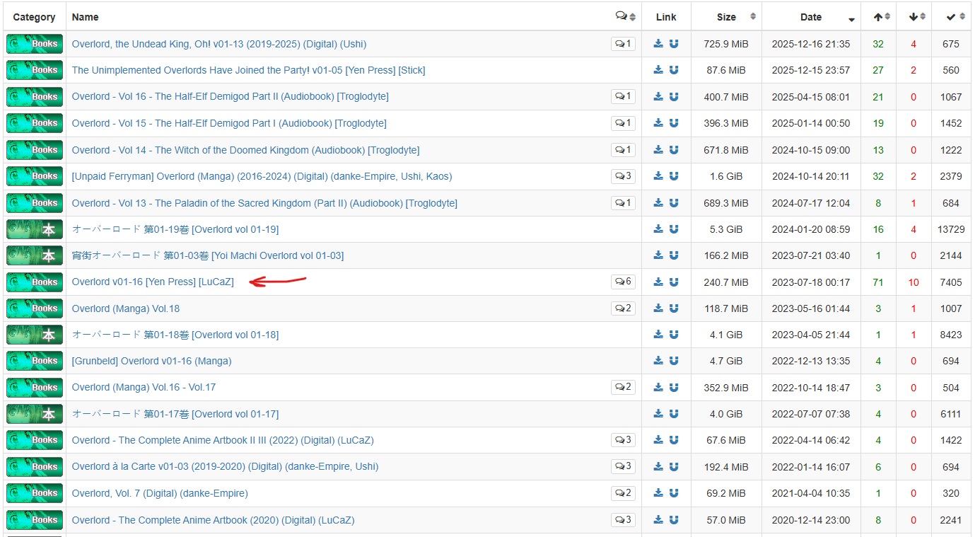
Task: Click raw books category icon on Overlord vol 01-19 row
Action: (x=35, y=229)
